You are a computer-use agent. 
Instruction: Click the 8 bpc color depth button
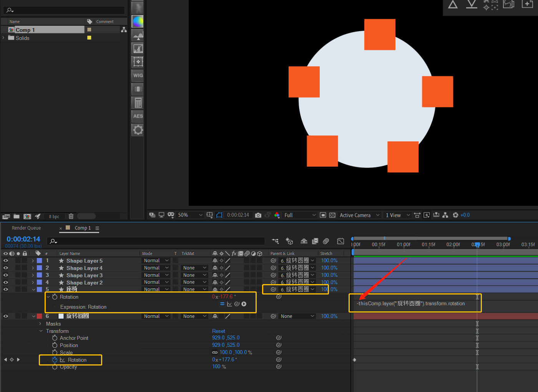click(54, 217)
